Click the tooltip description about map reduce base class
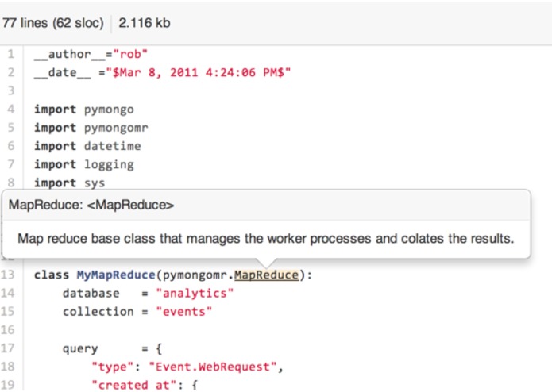This screenshot has width=552, height=392. pos(266,239)
